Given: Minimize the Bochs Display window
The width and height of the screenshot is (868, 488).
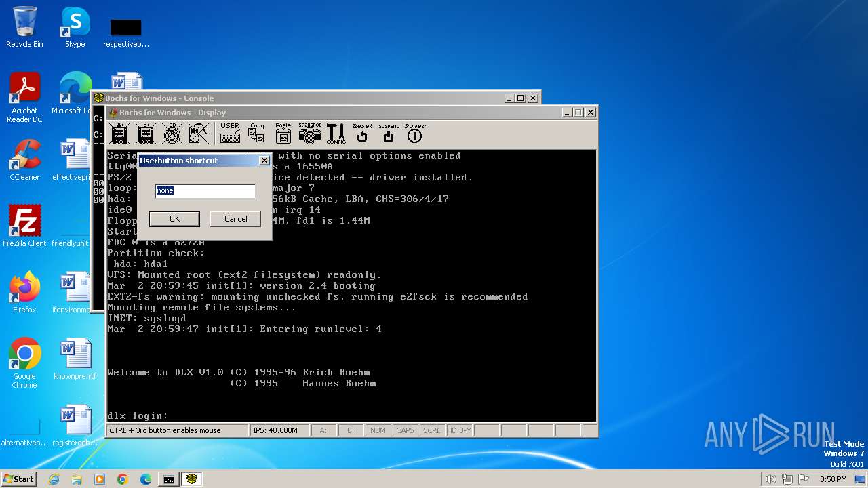Looking at the screenshot, I should tap(567, 113).
